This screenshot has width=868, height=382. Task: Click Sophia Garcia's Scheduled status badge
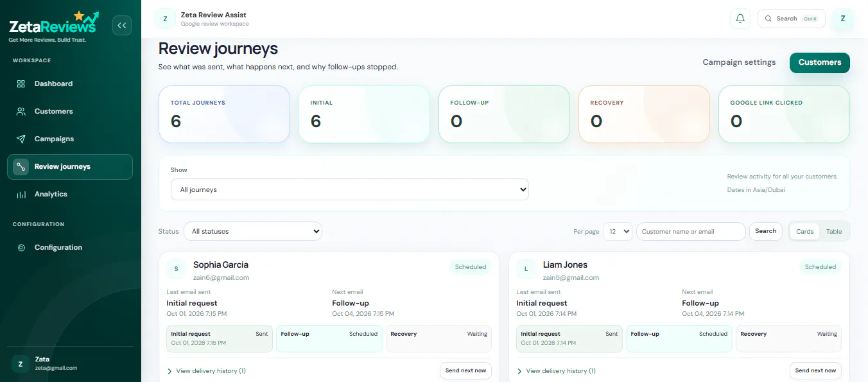[471, 267]
